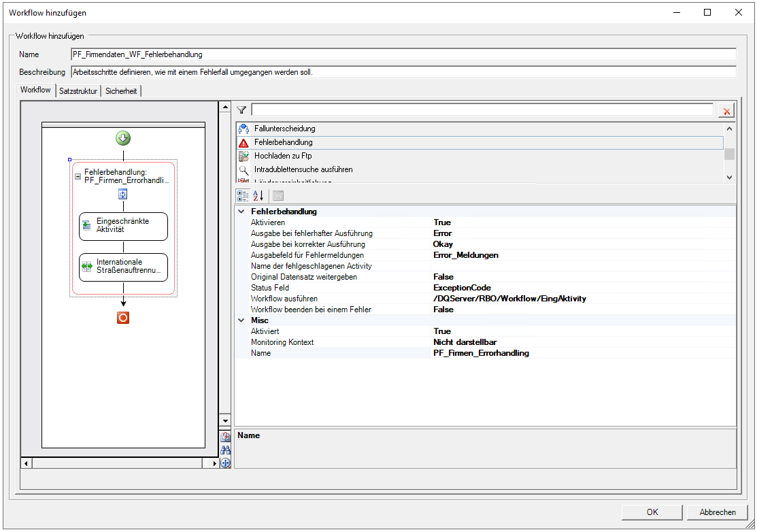The width and height of the screenshot is (757, 532).
Task: Open the Workflow tab
Action: point(35,90)
